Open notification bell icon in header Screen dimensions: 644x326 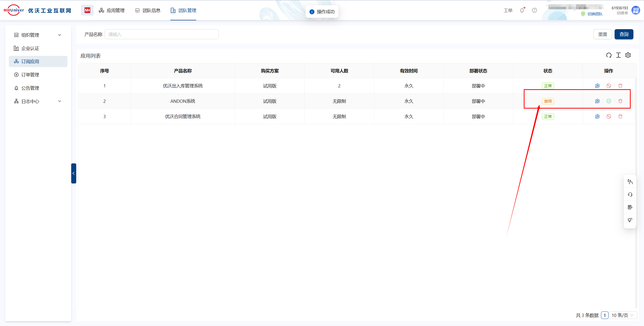point(522,10)
